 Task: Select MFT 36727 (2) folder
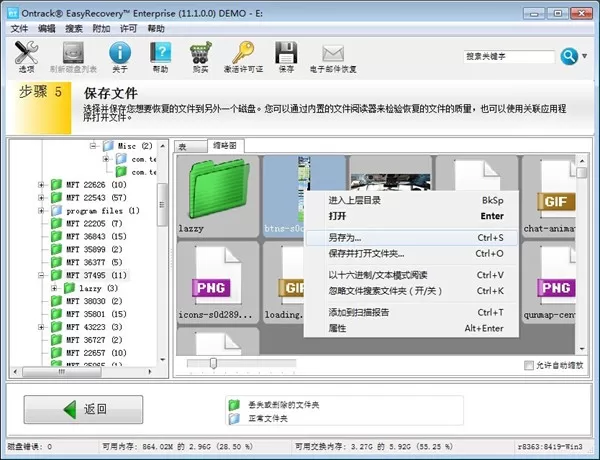(x=94, y=340)
